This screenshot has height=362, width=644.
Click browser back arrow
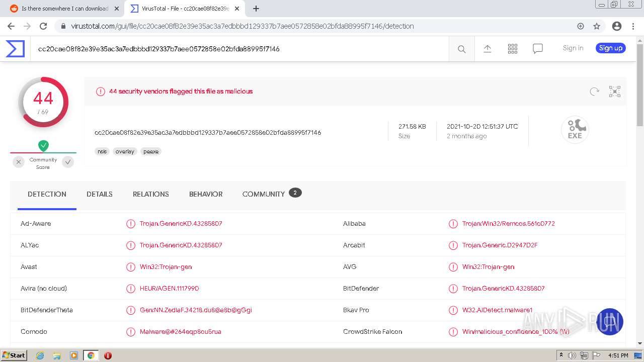11,26
